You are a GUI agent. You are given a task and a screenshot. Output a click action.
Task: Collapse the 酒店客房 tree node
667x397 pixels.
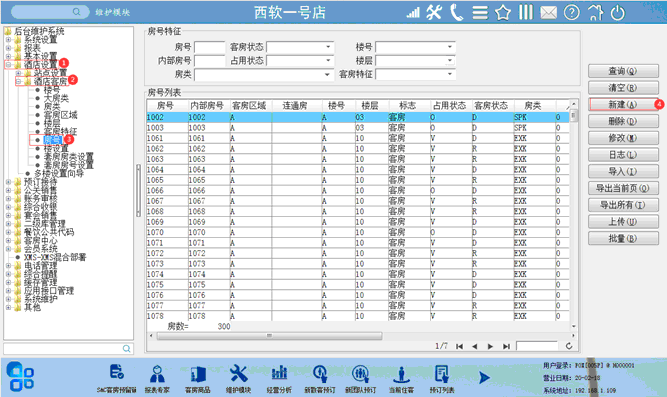[x=18, y=81]
